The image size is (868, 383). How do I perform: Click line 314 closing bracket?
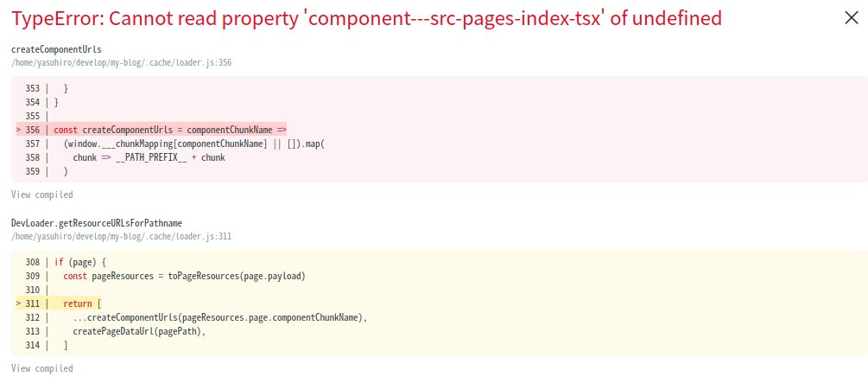[x=66, y=346]
